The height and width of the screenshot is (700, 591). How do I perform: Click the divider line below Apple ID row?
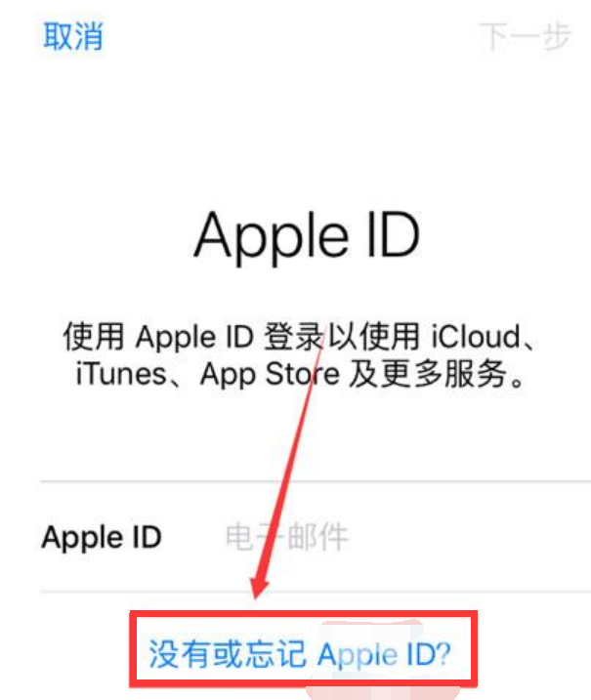coord(316,592)
